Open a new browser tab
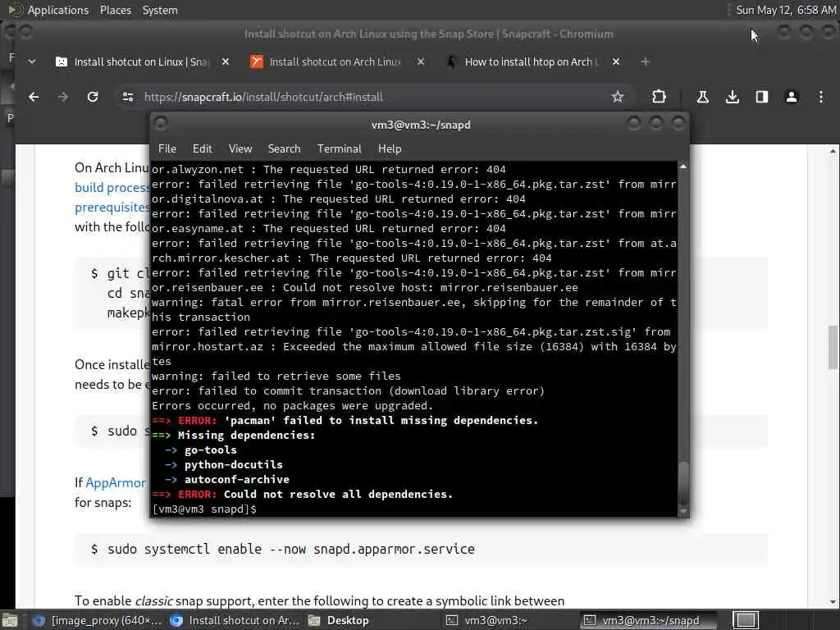Image resolution: width=840 pixels, height=630 pixels. click(645, 62)
